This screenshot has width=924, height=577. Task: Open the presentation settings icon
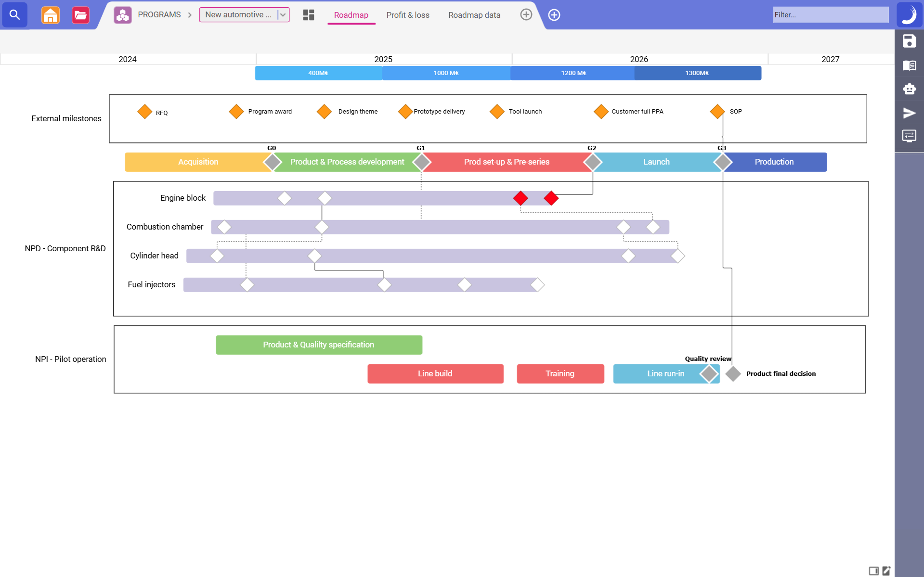(909, 136)
